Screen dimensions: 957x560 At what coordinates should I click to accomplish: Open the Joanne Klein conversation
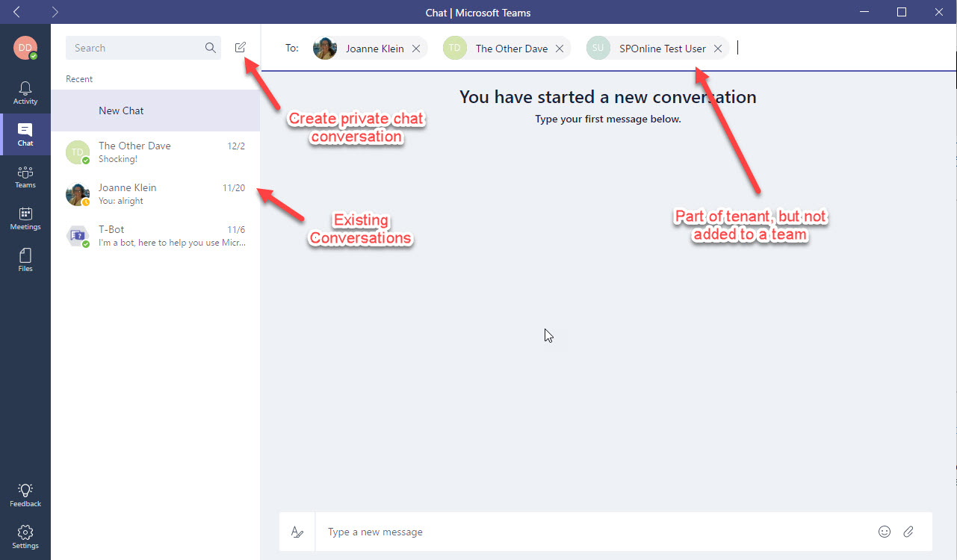click(x=155, y=194)
